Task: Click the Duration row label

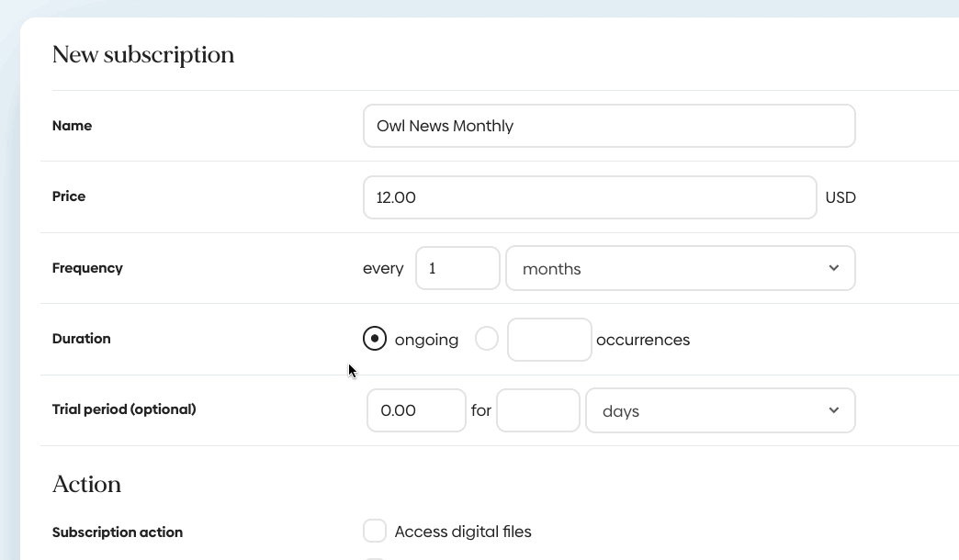Action: pos(82,339)
